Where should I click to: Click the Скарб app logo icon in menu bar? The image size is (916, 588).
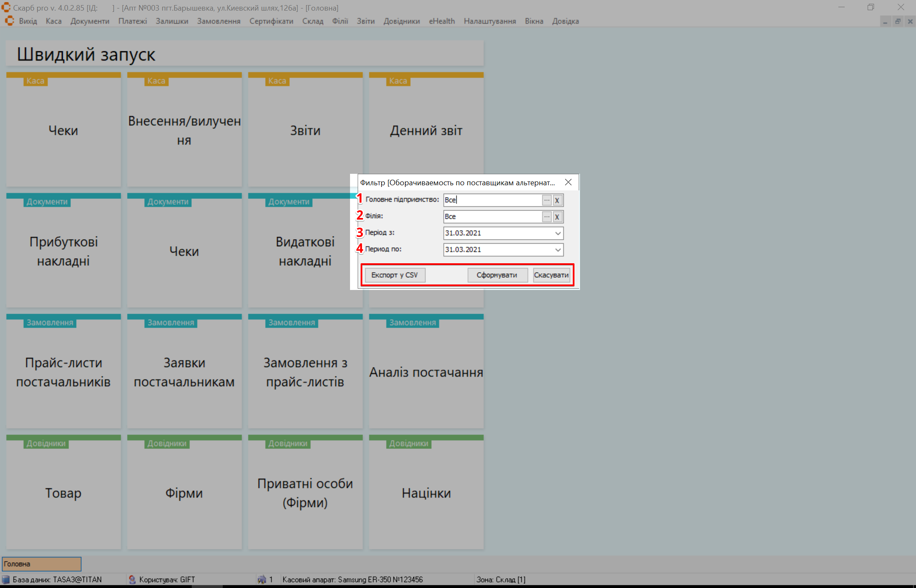(9, 21)
